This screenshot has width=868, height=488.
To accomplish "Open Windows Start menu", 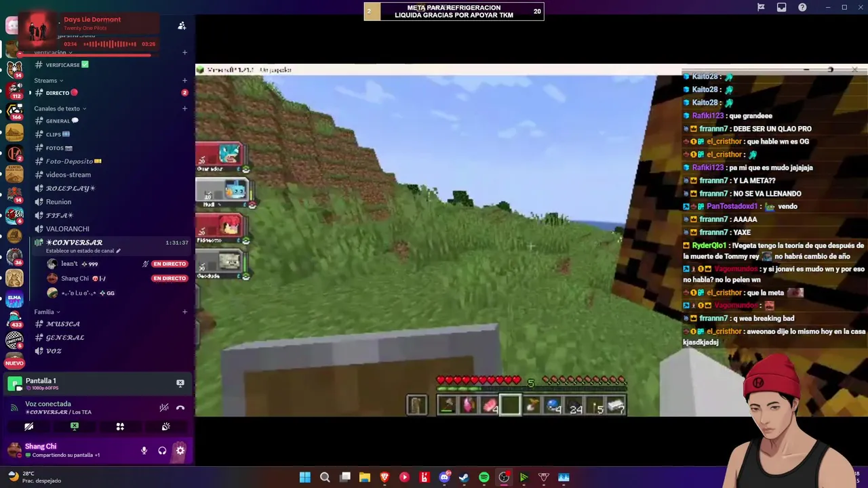I will (305, 477).
